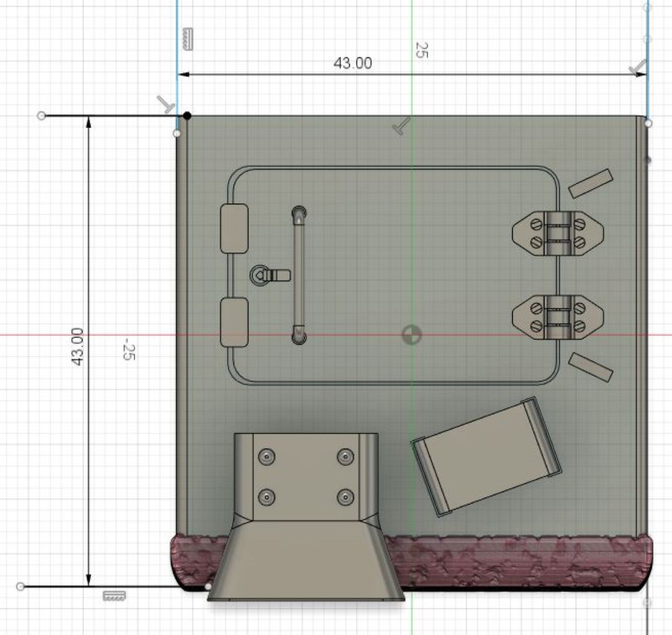
Task: Select the upper small angled rectangle near hinges
Action: point(590,183)
